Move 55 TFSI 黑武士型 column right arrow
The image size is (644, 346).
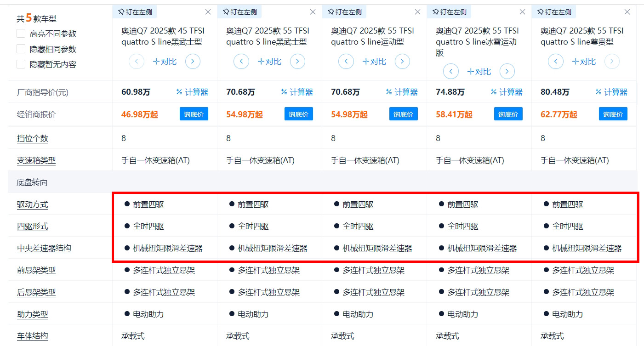point(297,61)
